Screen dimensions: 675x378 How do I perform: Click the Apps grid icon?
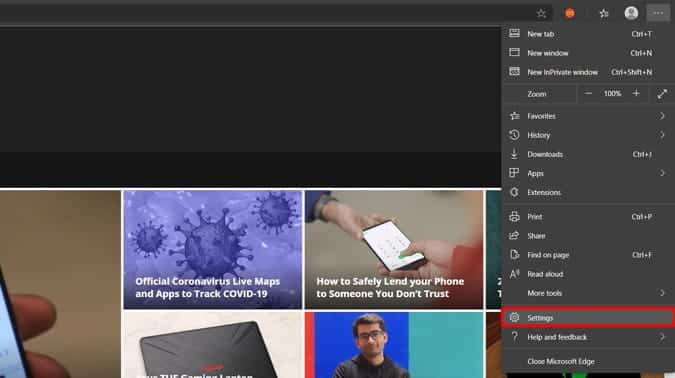(x=514, y=173)
